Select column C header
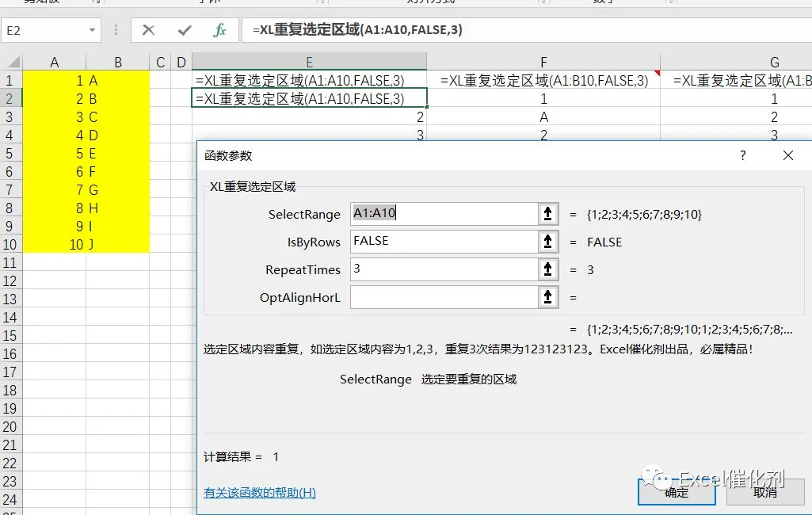 [160, 62]
